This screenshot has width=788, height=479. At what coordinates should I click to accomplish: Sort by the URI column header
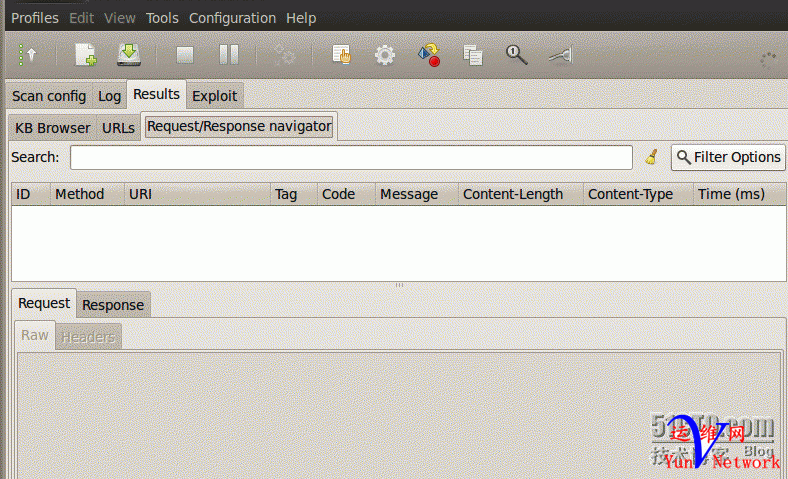point(197,194)
